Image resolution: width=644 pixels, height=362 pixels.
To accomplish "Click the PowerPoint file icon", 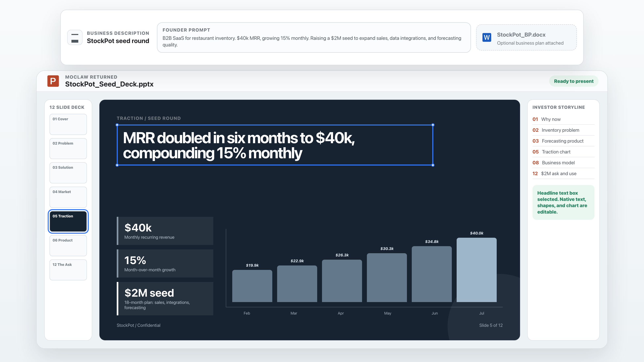I will (x=53, y=81).
